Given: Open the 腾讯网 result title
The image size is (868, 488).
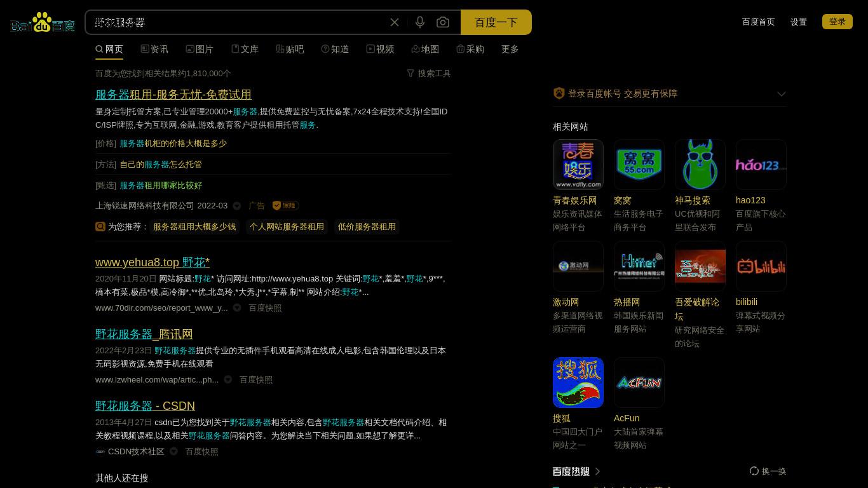Looking at the screenshot, I should point(144,334).
